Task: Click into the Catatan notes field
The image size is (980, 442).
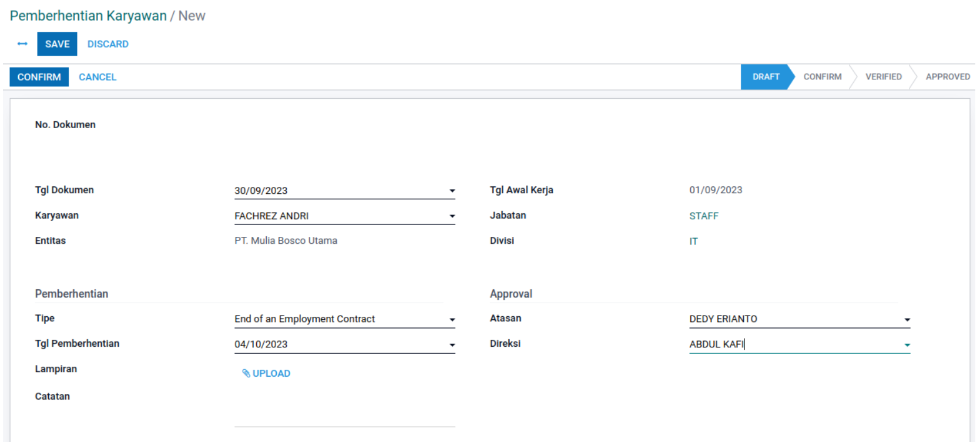Action: click(x=344, y=411)
